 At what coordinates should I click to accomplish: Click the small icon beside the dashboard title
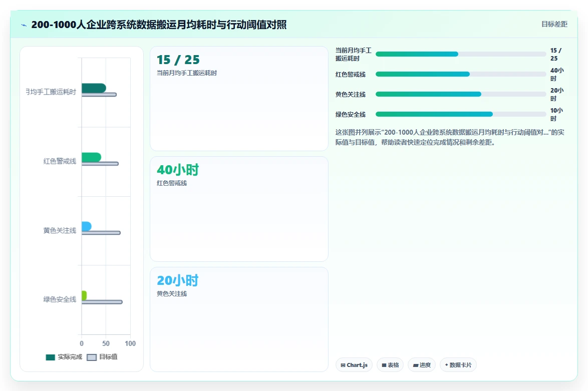coord(24,25)
